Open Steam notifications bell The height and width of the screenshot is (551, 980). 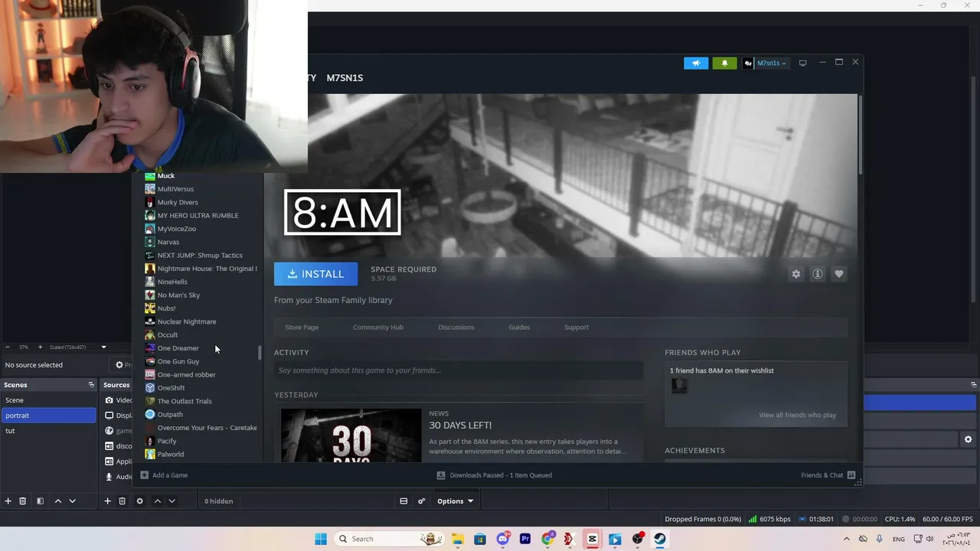pyautogui.click(x=725, y=64)
